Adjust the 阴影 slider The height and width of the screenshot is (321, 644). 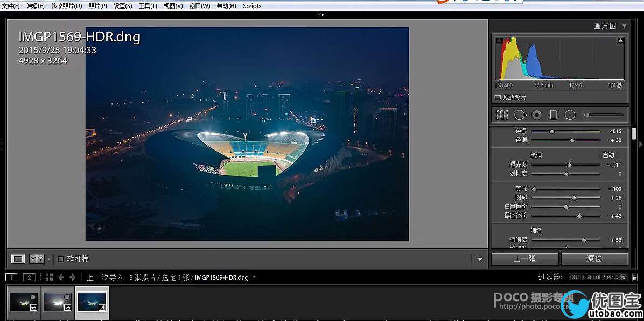(574, 198)
